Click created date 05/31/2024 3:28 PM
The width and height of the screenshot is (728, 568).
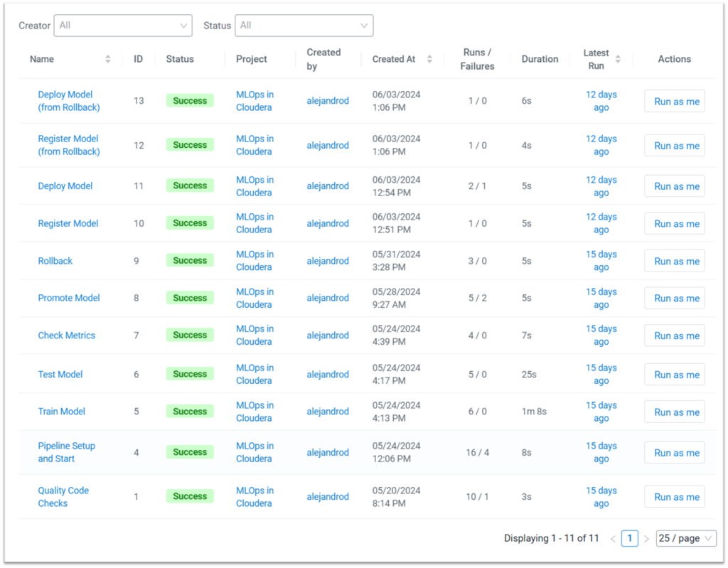pyautogui.click(x=396, y=261)
